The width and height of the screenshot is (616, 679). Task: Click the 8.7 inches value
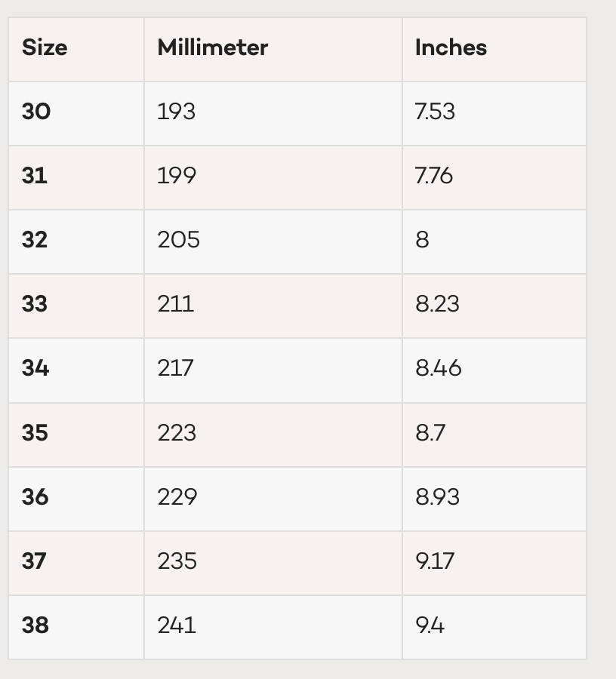click(x=430, y=433)
